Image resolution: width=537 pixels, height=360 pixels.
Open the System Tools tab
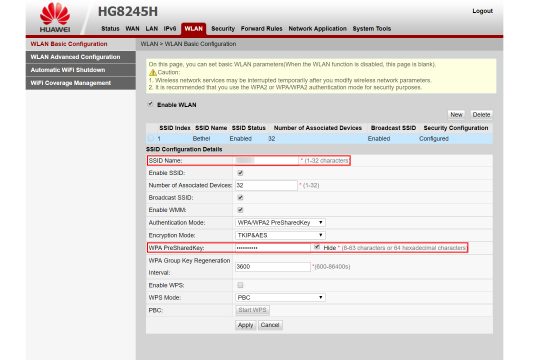[372, 28]
